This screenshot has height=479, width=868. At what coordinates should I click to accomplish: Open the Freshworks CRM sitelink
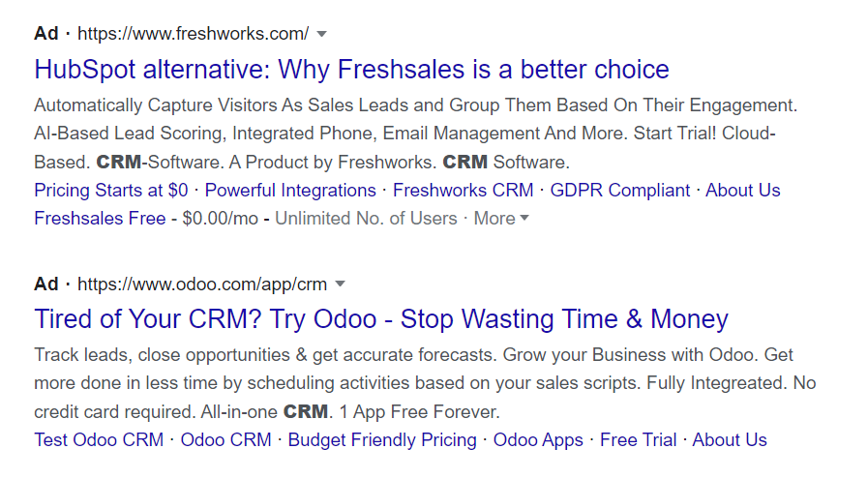463,191
